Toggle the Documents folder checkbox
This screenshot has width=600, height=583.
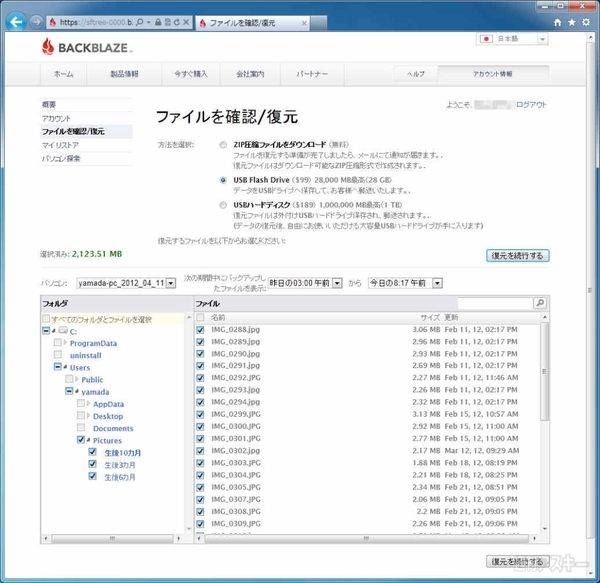click(x=81, y=427)
